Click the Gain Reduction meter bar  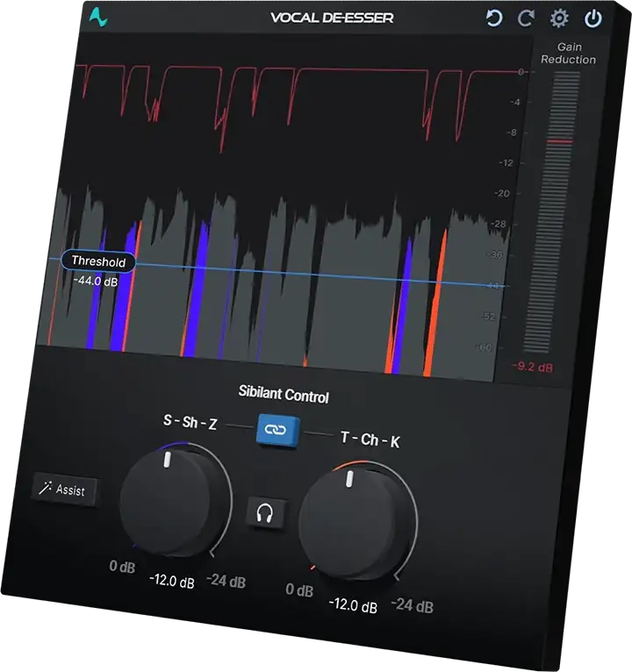(x=552, y=212)
